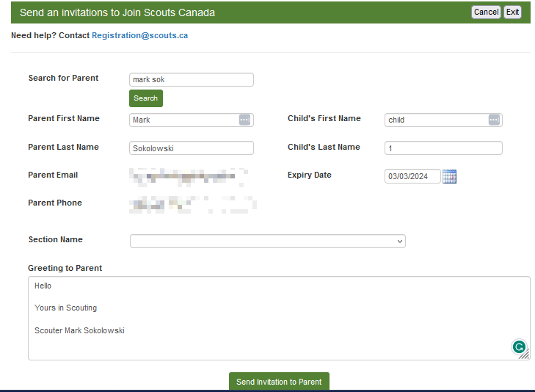
Task: Focus the Child's First Name field
Action: pos(443,120)
